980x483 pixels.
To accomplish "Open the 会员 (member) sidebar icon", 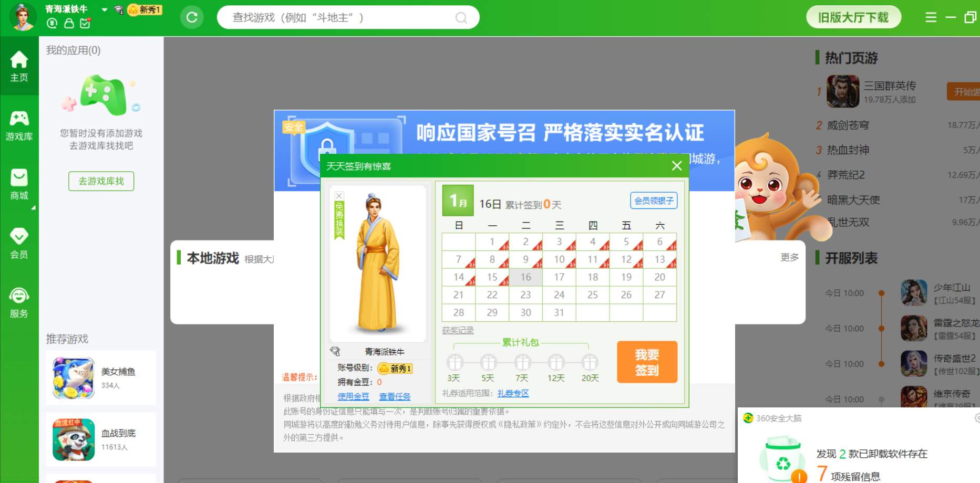I will (19, 243).
